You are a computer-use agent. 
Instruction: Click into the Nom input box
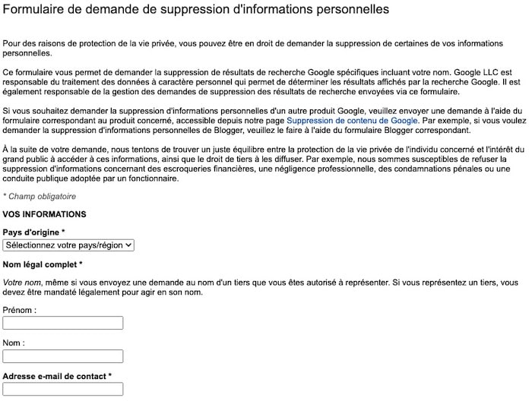(x=63, y=356)
